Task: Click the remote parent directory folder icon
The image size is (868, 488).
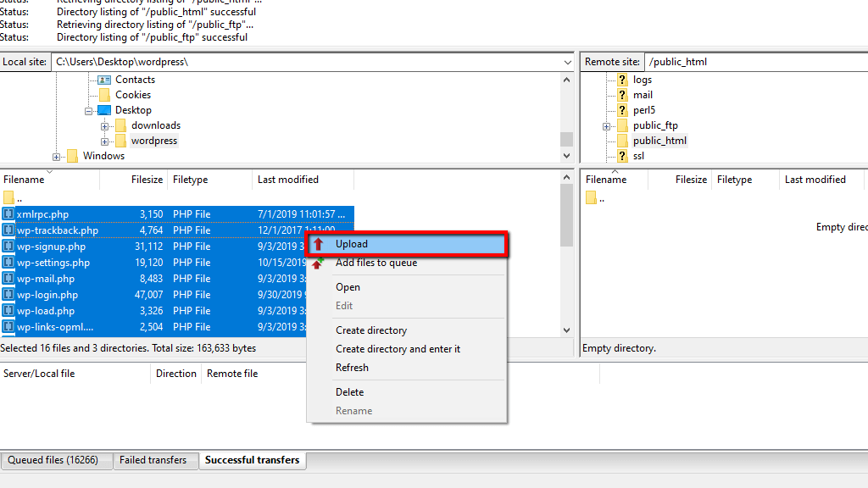Action: pyautogui.click(x=591, y=197)
